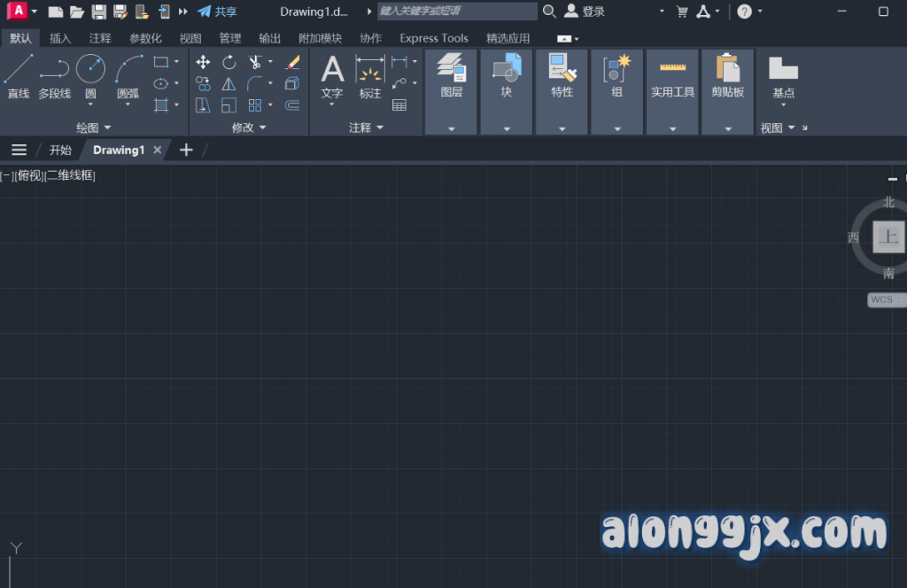Click the Move tool icon in 修改 panel
The width and height of the screenshot is (907, 588).
pyautogui.click(x=203, y=62)
